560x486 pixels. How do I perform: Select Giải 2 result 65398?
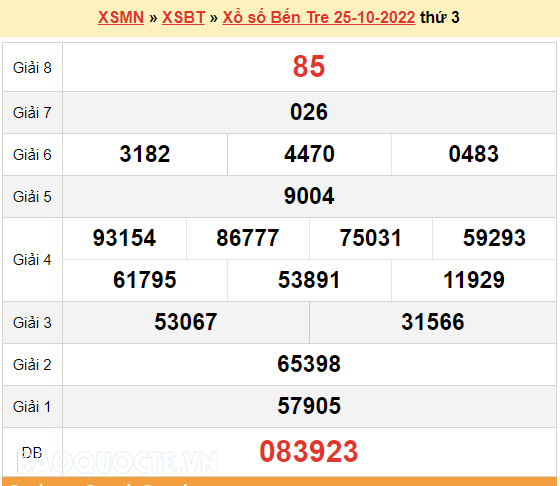(x=309, y=364)
